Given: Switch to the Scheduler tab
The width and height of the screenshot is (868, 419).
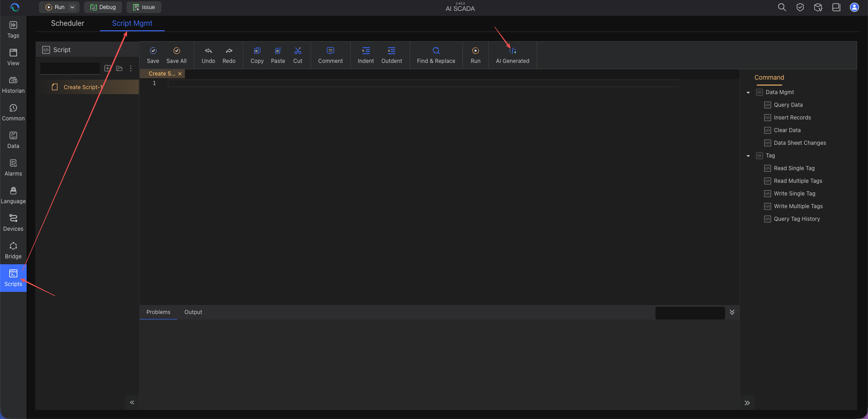Looking at the screenshot, I should pos(67,23).
